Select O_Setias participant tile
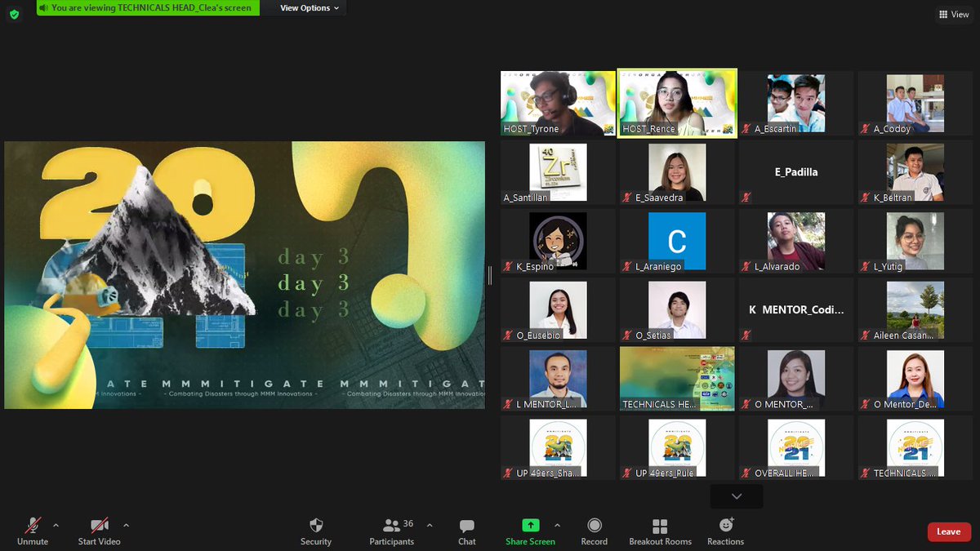The height and width of the screenshot is (551, 980). [x=677, y=310]
